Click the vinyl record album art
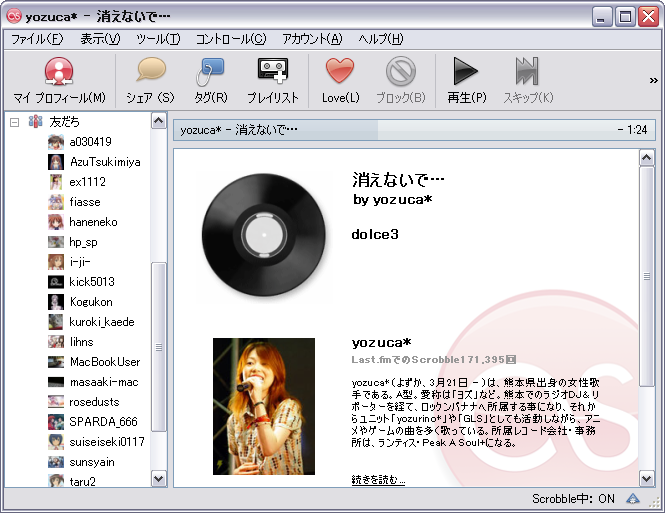Viewport: 665px width, 513px height. click(264, 235)
